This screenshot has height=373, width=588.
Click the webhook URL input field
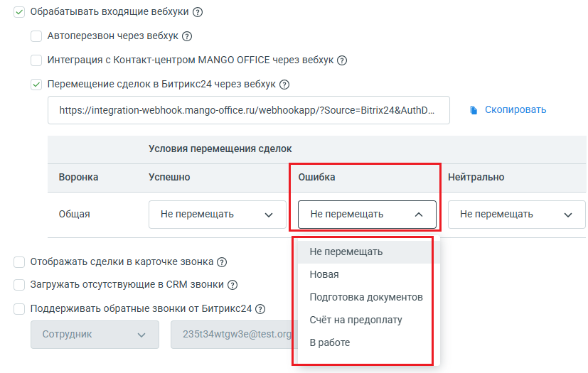click(249, 110)
